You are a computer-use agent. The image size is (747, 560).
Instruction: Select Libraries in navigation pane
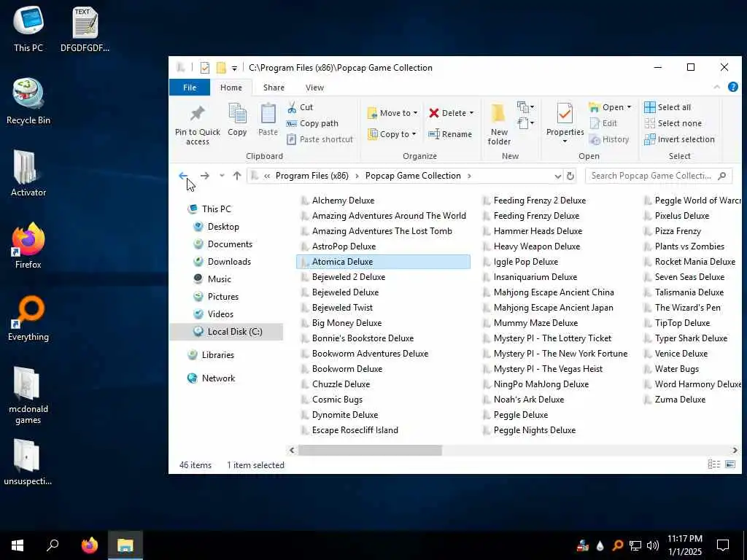[217, 355]
